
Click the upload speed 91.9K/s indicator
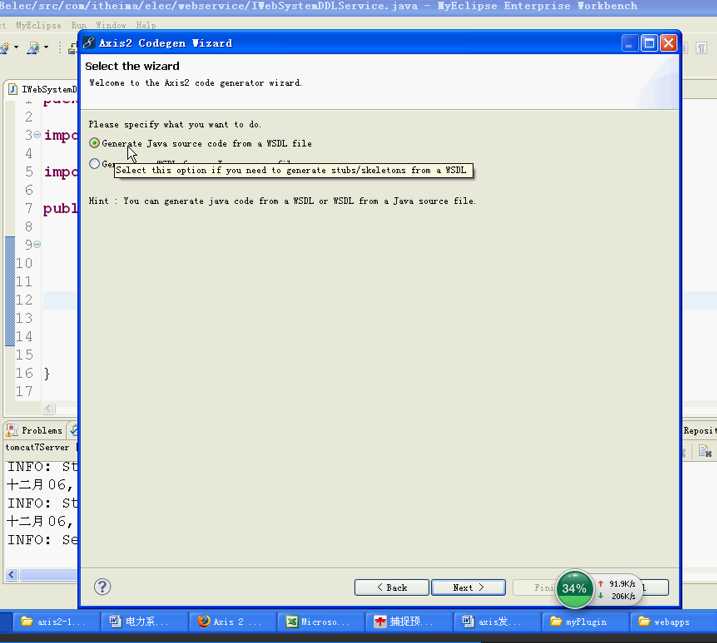(x=616, y=584)
